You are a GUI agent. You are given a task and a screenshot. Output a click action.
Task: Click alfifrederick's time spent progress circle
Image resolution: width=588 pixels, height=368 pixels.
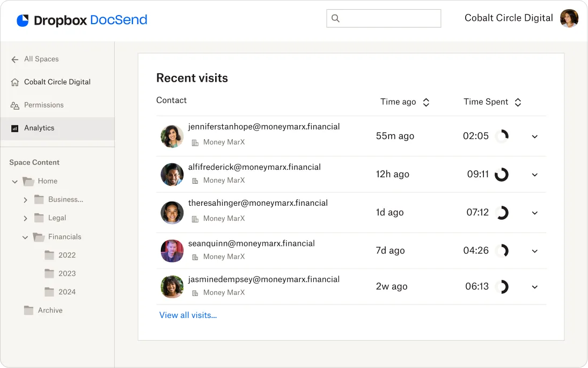[502, 174]
